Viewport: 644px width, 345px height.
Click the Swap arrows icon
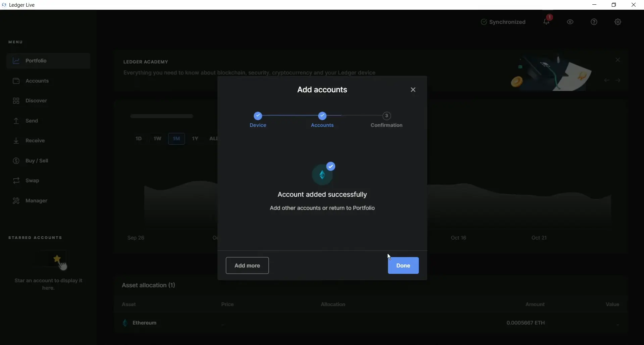tap(16, 181)
